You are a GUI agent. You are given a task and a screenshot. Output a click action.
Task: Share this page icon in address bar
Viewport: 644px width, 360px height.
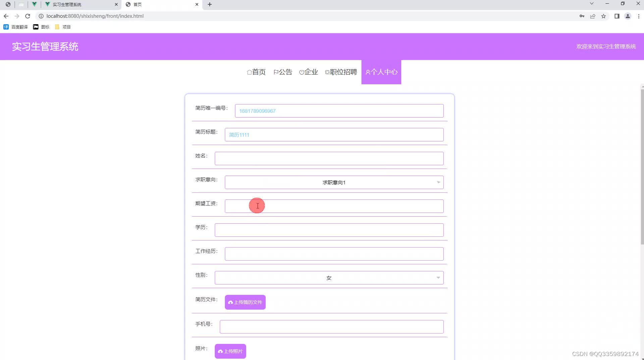(593, 16)
